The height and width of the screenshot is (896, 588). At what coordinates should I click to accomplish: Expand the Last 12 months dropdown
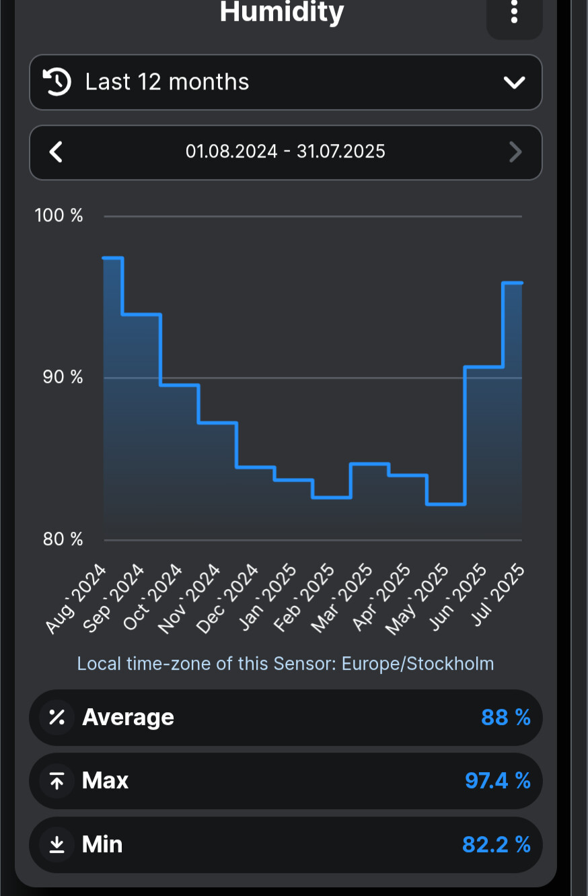285,82
